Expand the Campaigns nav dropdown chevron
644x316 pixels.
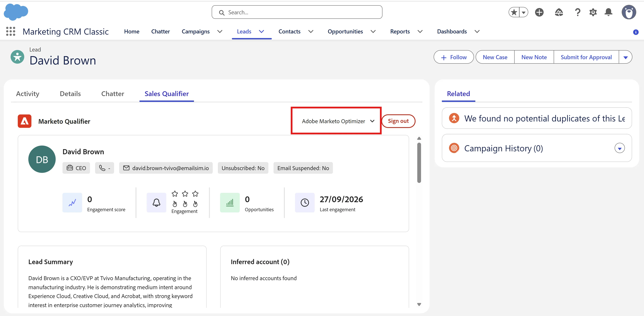[220, 31]
